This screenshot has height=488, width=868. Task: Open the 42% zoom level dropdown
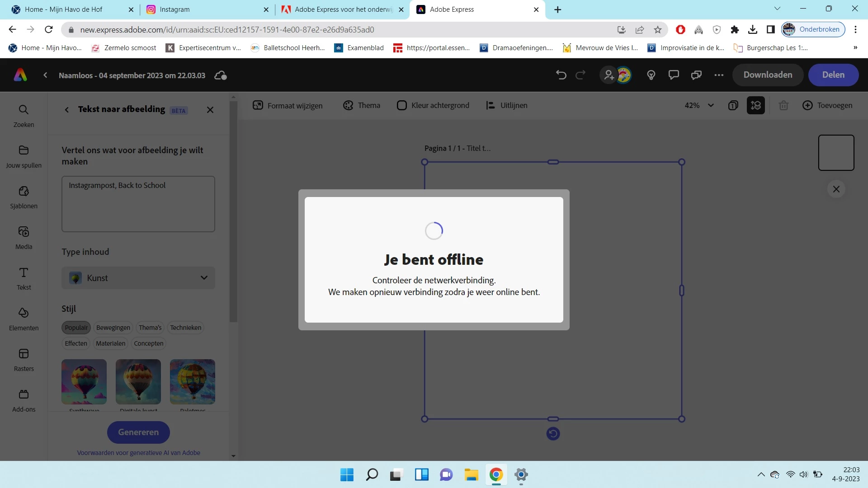[699, 105]
